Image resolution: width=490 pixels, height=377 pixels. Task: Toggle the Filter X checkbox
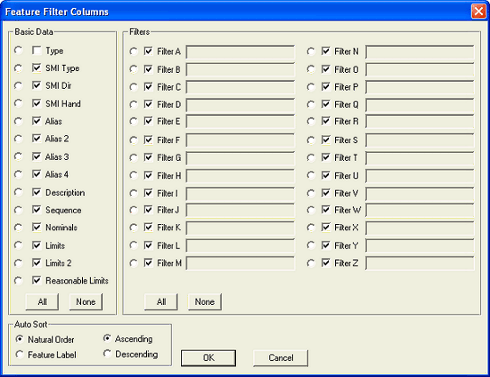point(326,227)
